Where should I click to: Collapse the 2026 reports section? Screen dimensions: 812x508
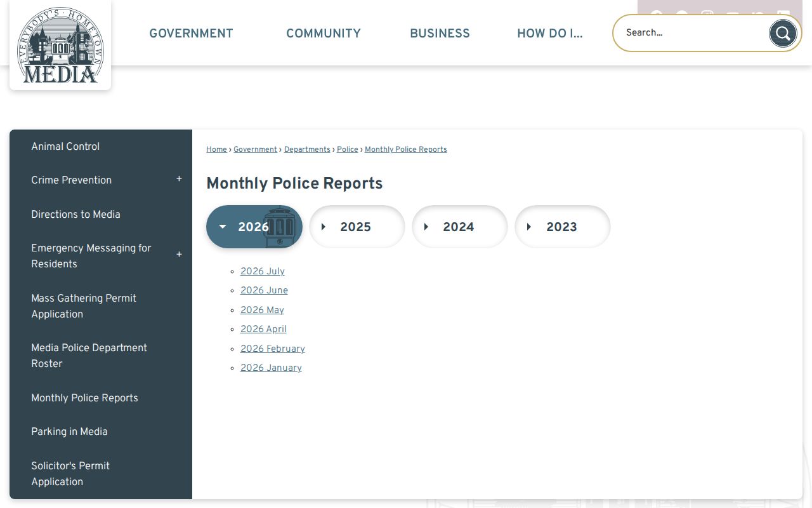point(254,227)
